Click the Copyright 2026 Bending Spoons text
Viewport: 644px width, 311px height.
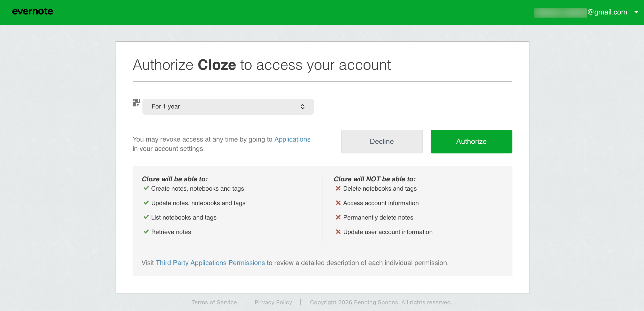click(x=381, y=302)
